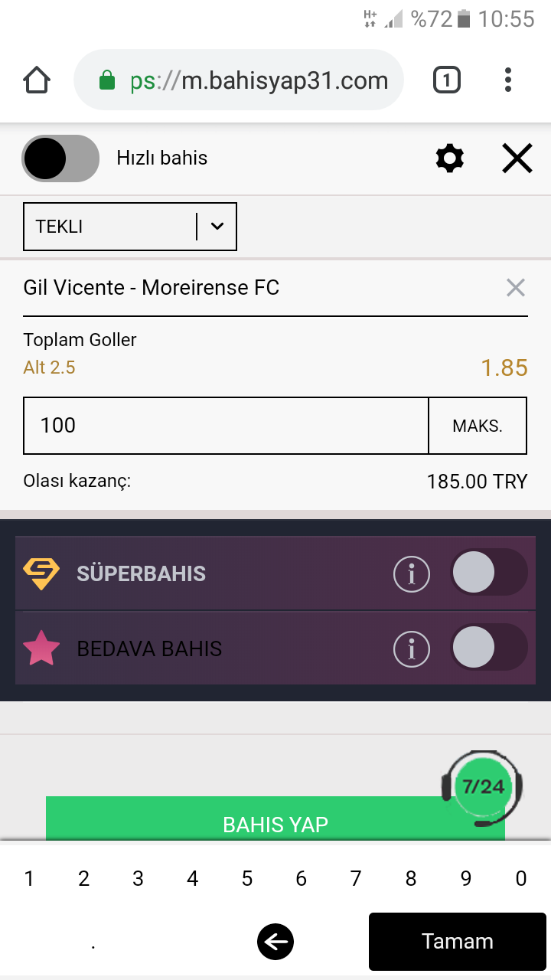Click the chevron arrow beside TEKLI
The width and height of the screenshot is (551, 980).
click(217, 227)
